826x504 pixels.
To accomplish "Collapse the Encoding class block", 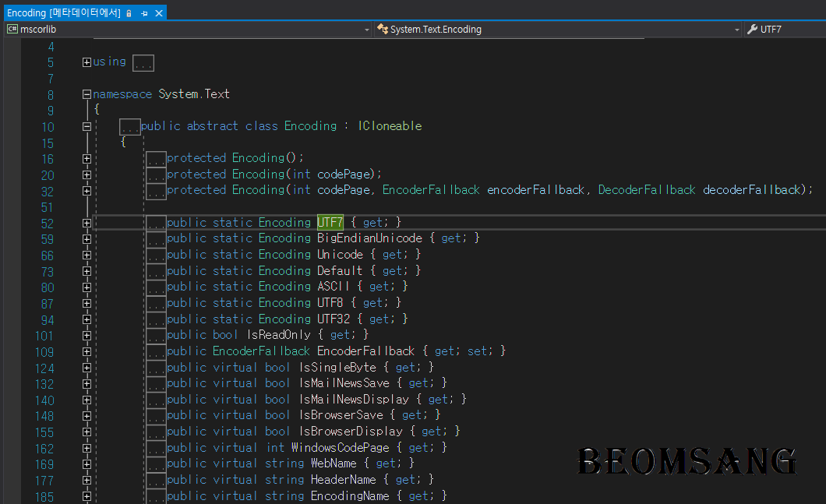I will click(x=87, y=126).
